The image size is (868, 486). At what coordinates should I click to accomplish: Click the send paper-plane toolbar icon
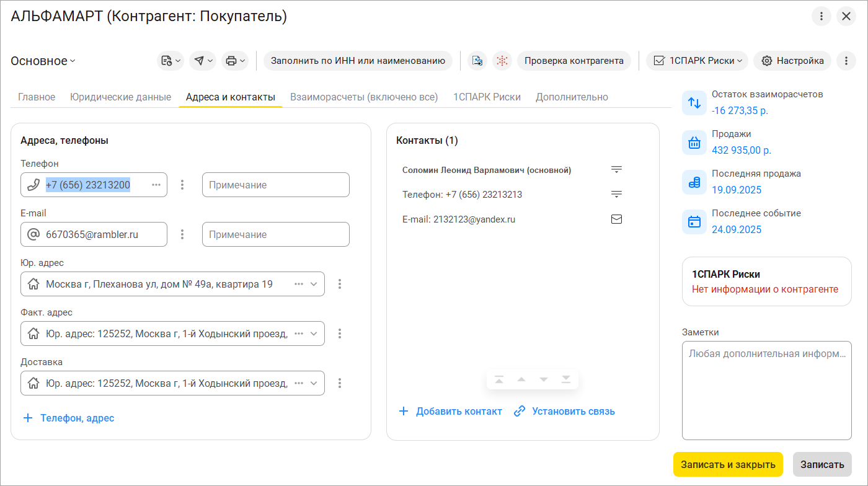[x=202, y=61]
